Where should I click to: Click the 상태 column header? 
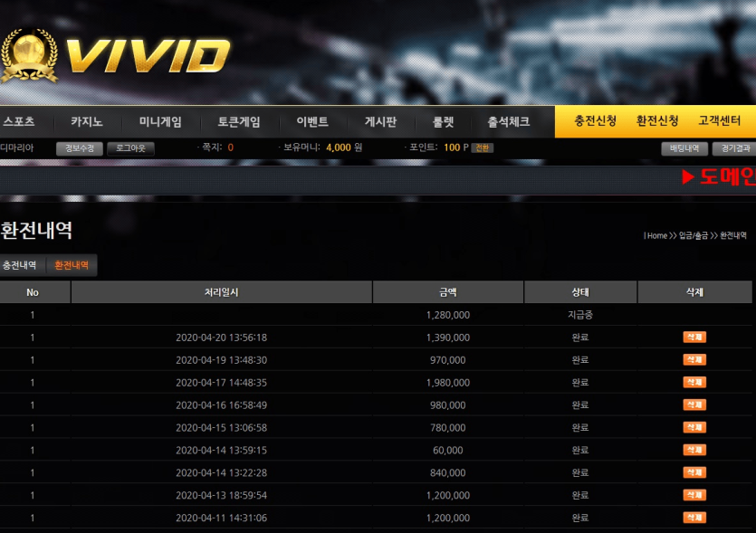[x=580, y=292]
